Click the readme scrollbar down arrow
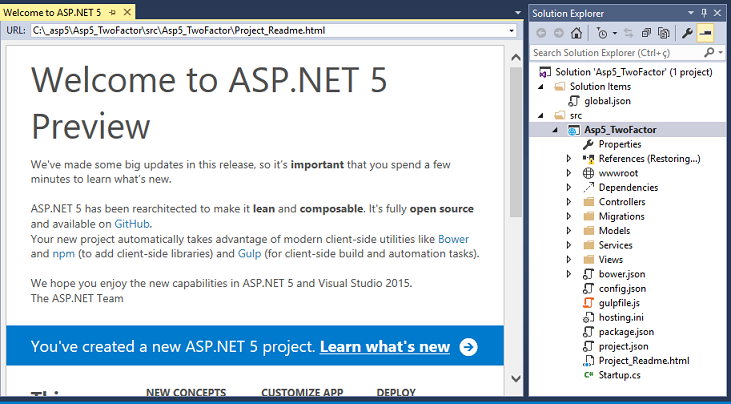The height and width of the screenshot is (404, 731). 516,378
